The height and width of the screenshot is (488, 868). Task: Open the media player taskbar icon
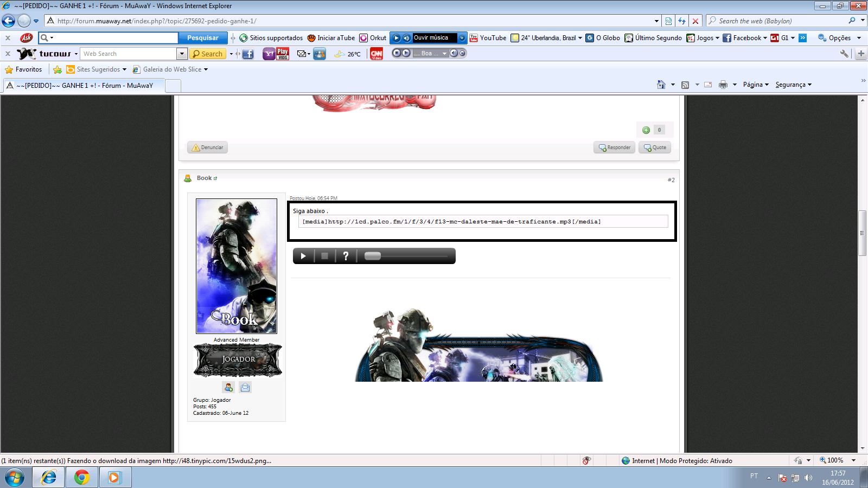(114, 477)
